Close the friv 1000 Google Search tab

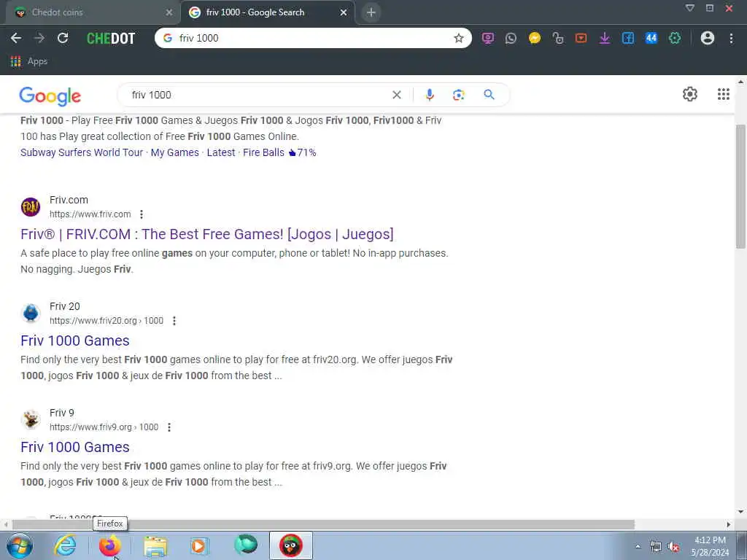[x=344, y=12]
